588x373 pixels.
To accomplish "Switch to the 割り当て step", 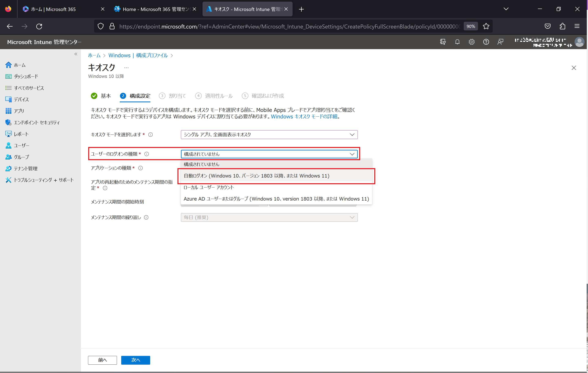I will tap(172, 96).
